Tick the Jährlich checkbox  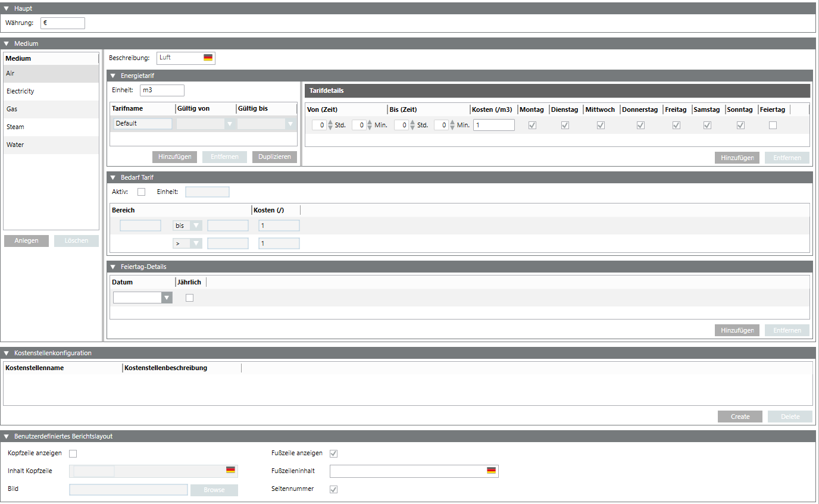[189, 298]
